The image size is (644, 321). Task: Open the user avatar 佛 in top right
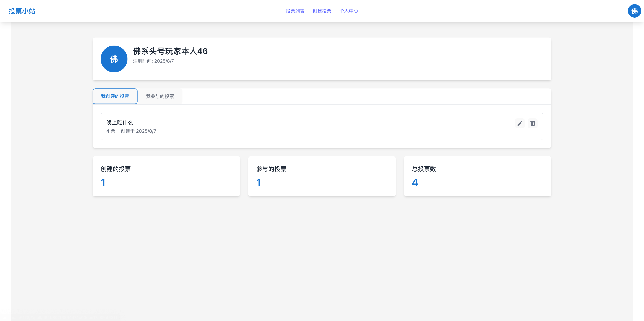pos(634,11)
